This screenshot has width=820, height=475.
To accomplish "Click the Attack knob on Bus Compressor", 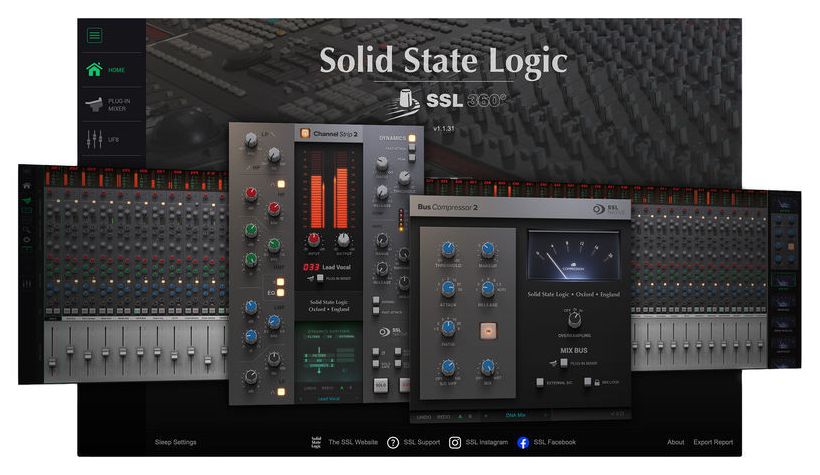I will pyautogui.click(x=448, y=288).
